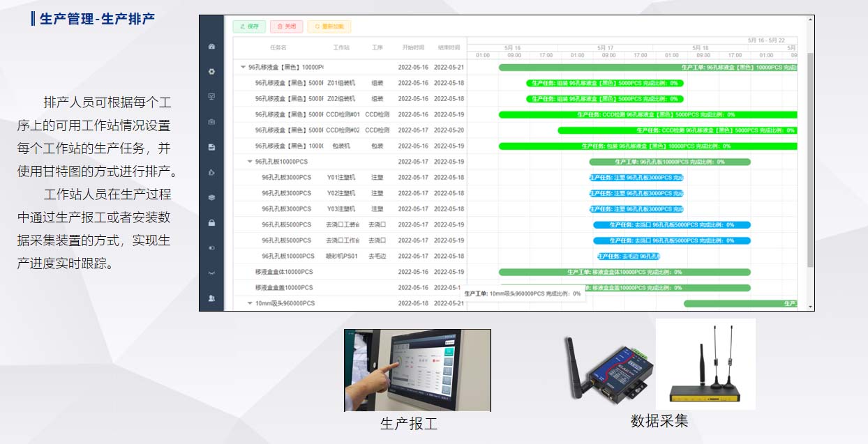Image resolution: width=868 pixels, height=444 pixels.
Task: Click the settings gear sidebar icon
Action: pyautogui.click(x=211, y=72)
